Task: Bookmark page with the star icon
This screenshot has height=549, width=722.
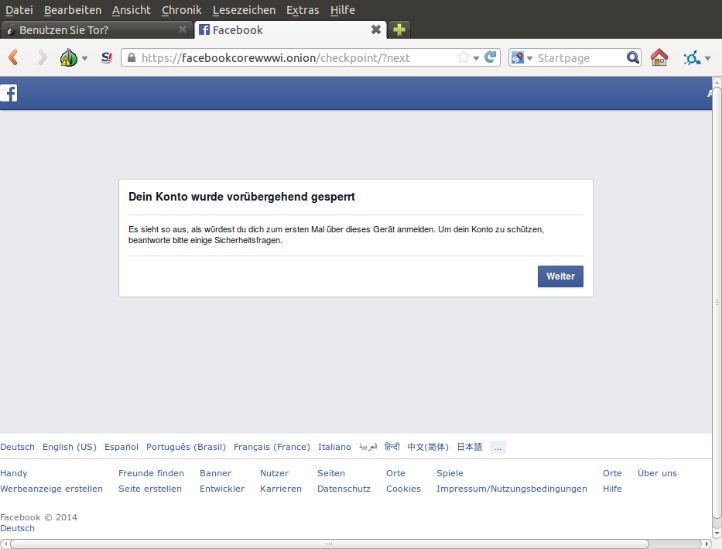Action: coord(463,57)
